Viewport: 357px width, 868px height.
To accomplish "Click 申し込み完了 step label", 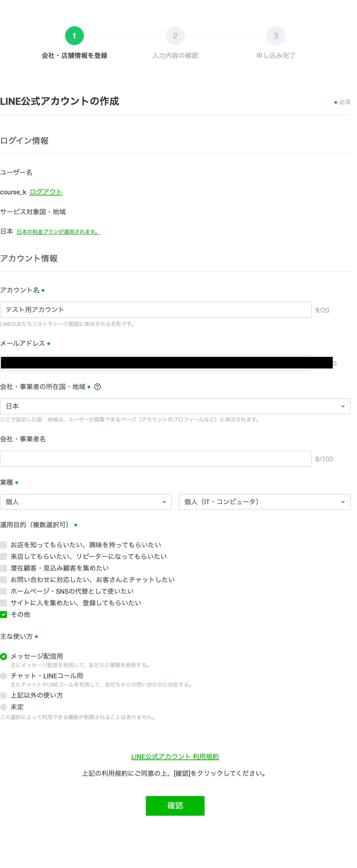I will [x=276, y=56].
